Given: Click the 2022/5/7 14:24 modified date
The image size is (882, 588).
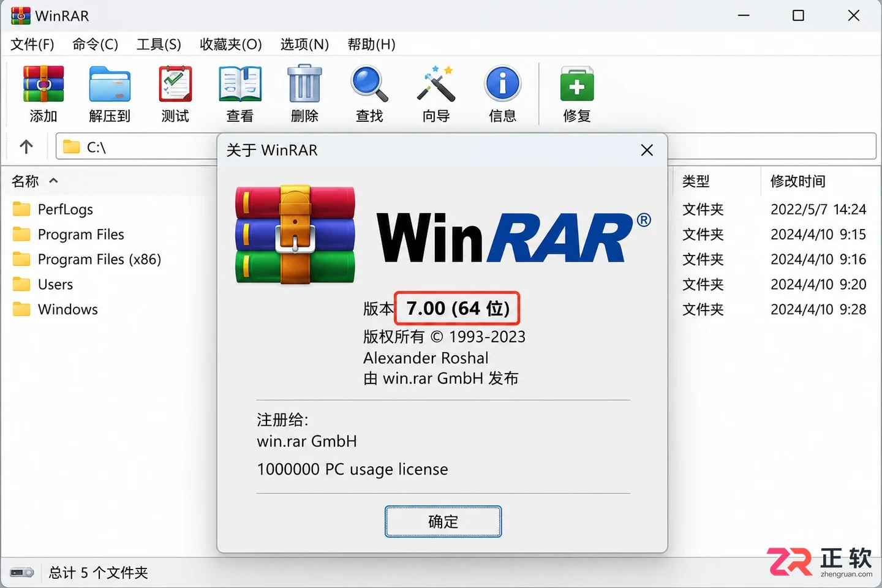Looking at the screenshot, I should coord(818,209).
